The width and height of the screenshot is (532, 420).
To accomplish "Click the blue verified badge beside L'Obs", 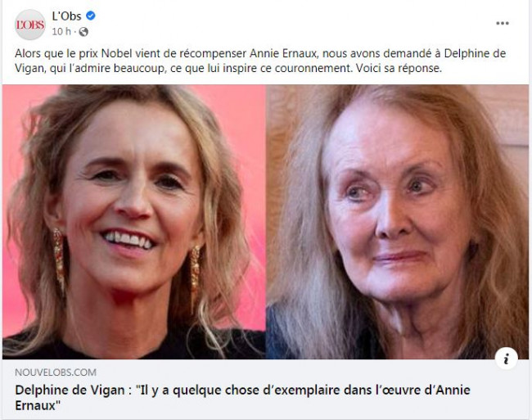I will tap(90, 16).
